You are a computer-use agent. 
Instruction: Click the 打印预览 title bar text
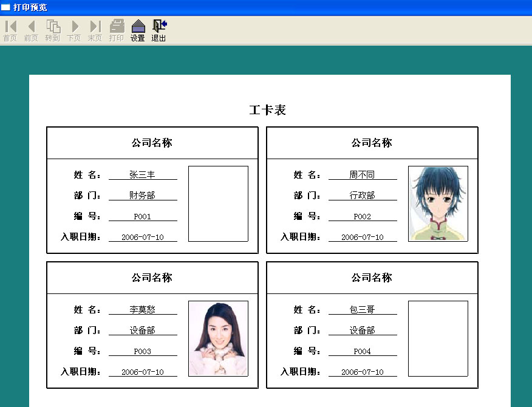pos(30,7)
